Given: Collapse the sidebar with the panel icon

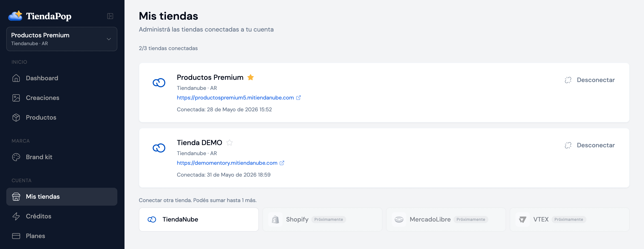Looking at the screenshot, I should 110,16.
